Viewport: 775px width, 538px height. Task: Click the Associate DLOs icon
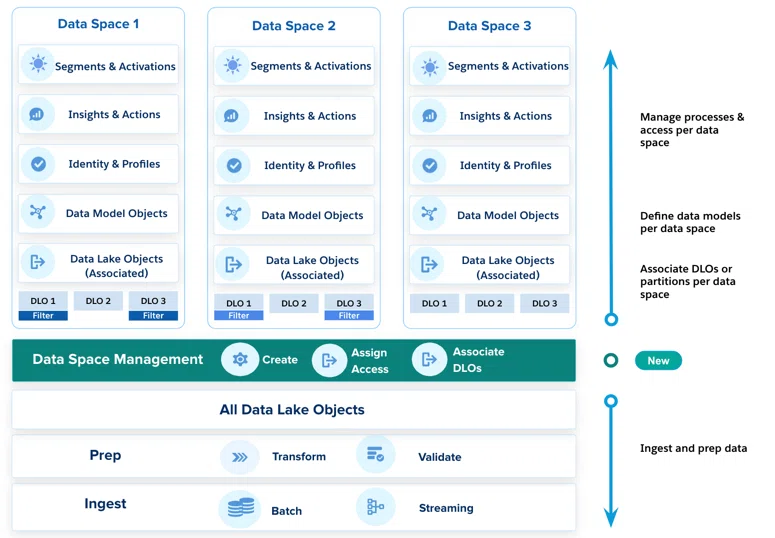(430, 359)
